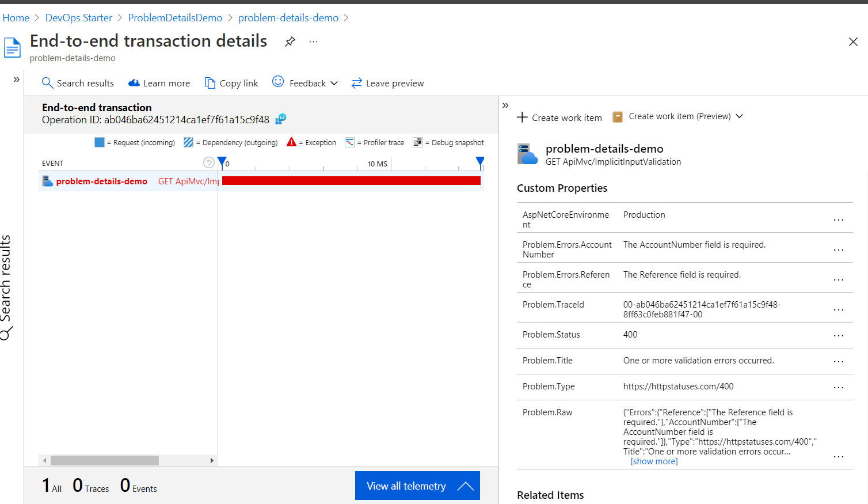Filter to 1 All telemetry

pos(52,486)
